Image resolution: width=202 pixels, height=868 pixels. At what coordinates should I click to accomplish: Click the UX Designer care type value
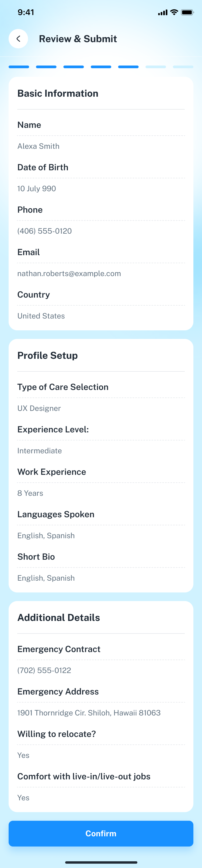[x=39, y=408]
